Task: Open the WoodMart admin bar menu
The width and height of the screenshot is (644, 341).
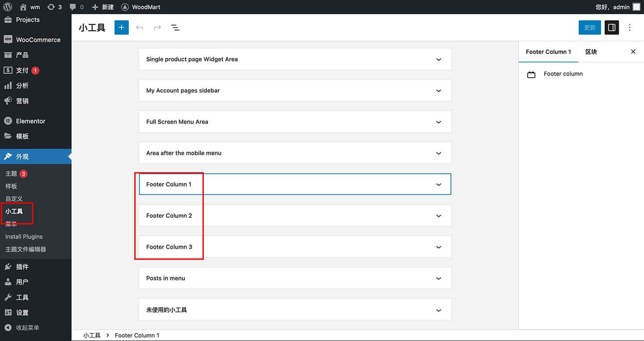Action: click(140, 7)
